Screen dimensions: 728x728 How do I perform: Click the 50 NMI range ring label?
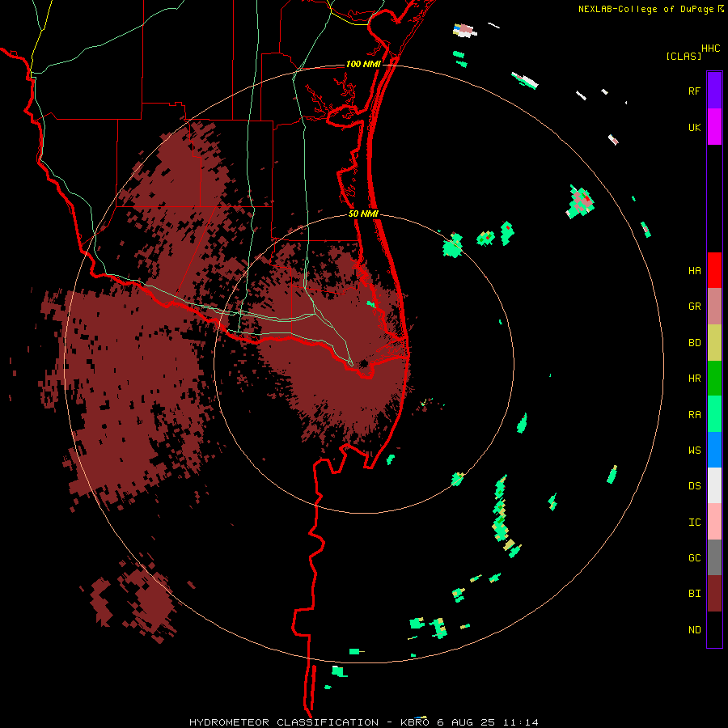tap(363, 214)
